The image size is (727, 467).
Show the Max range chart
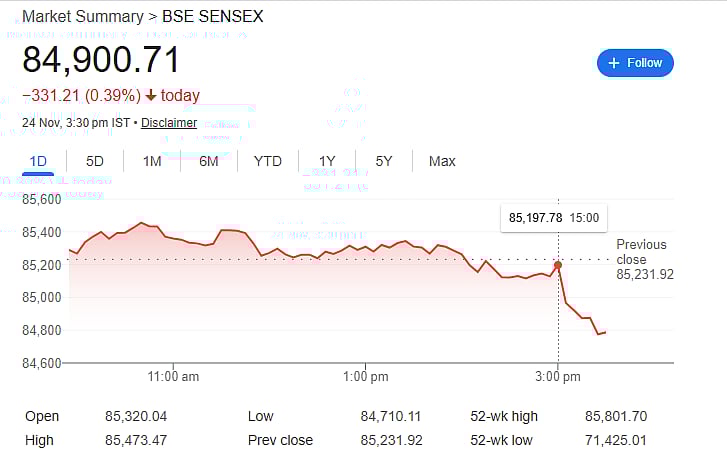pos(442,161)
